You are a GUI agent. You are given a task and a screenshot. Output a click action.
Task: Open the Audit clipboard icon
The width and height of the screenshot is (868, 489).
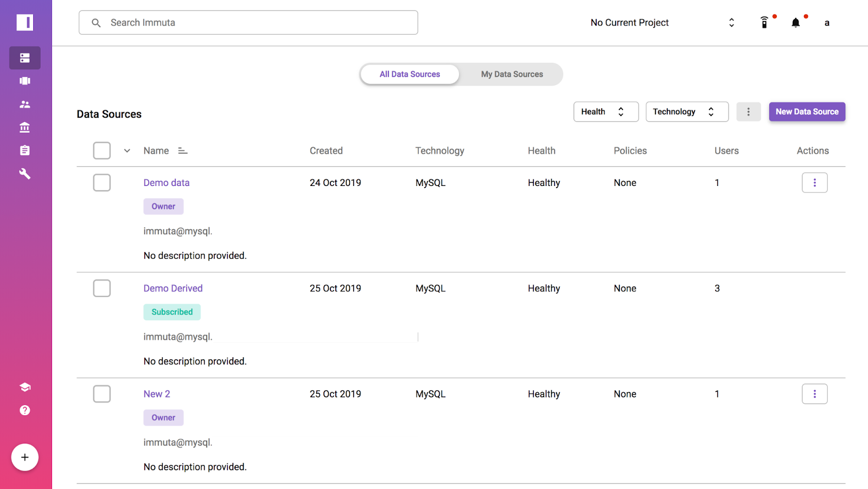tap(24, 150)
